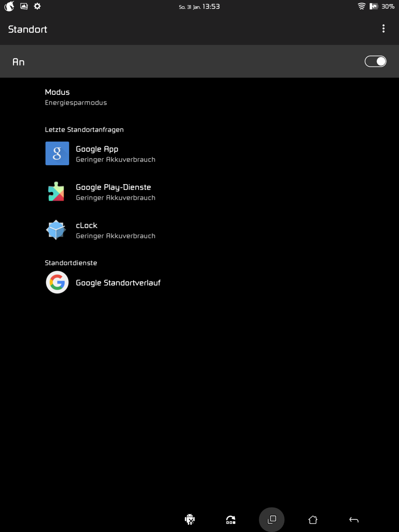The image size is (399, 532).
Task: Open cLock location request entry
Action: [115, 230]
